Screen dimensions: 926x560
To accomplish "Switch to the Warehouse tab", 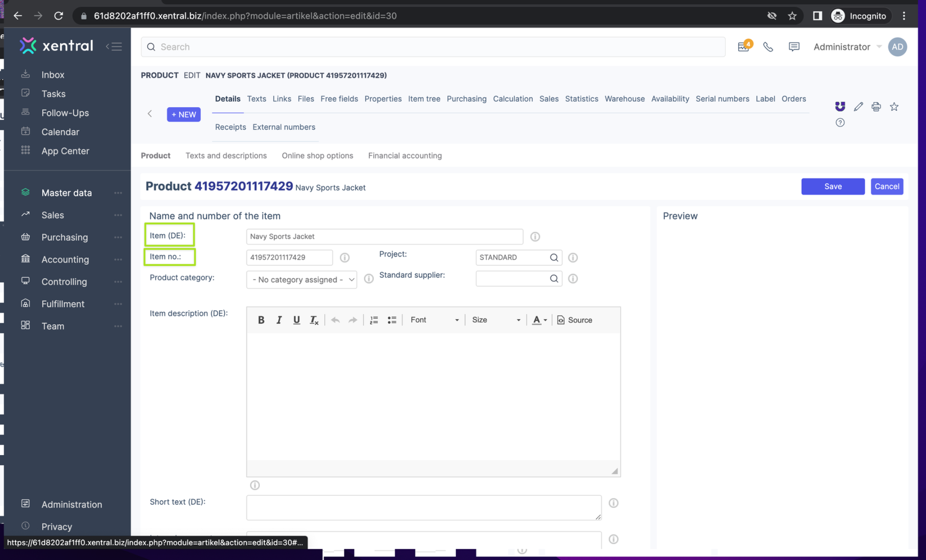I will pos(625,99).
